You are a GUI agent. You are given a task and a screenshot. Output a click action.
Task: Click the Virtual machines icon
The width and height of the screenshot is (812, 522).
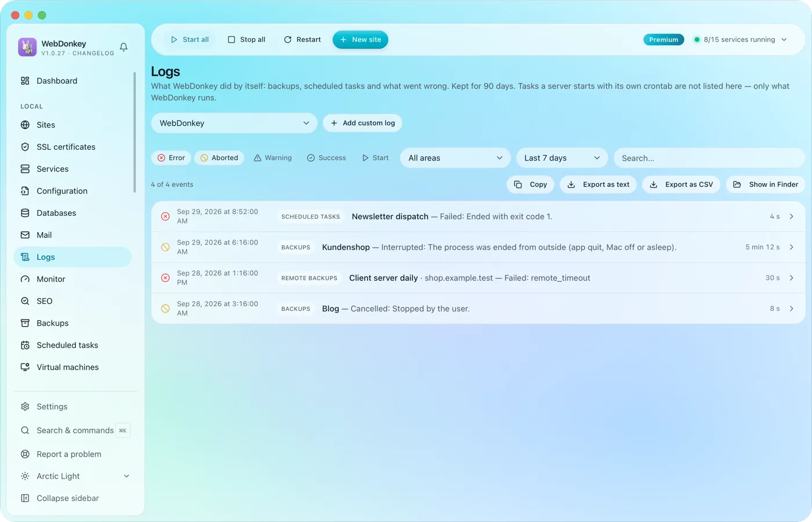25,367
